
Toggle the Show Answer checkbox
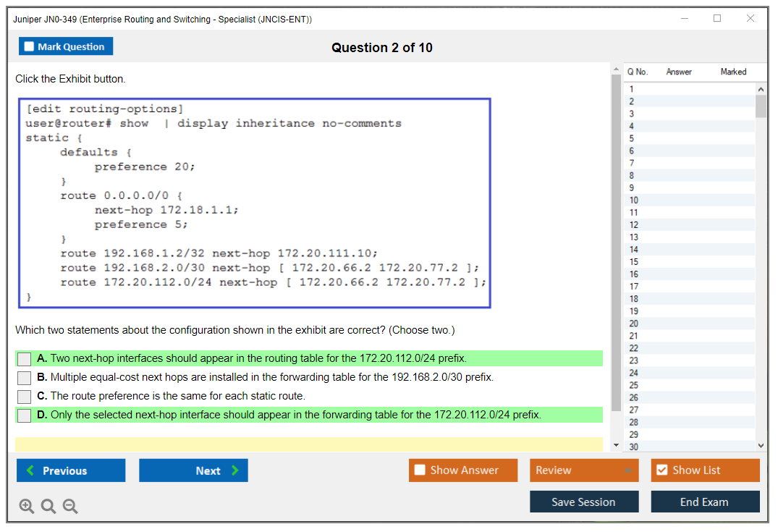click(420, 470)
